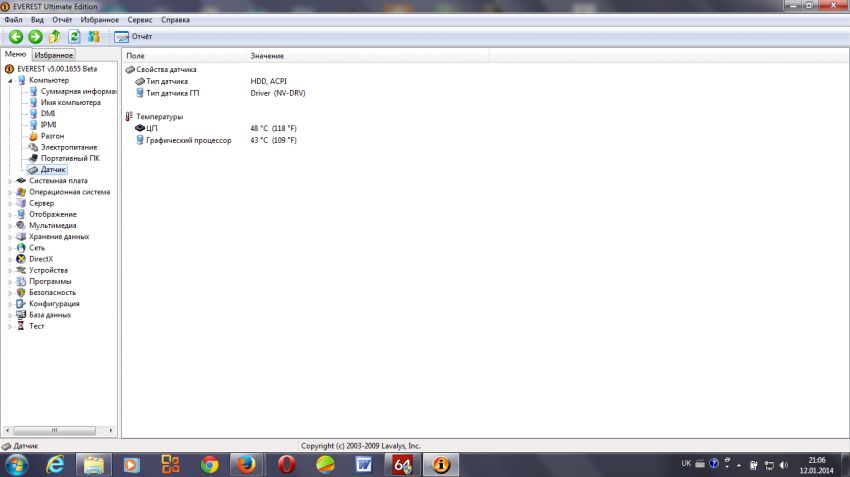The image size is (850, 477).
Task: Click the volume icon in system tray
Action: coord(784,465)
